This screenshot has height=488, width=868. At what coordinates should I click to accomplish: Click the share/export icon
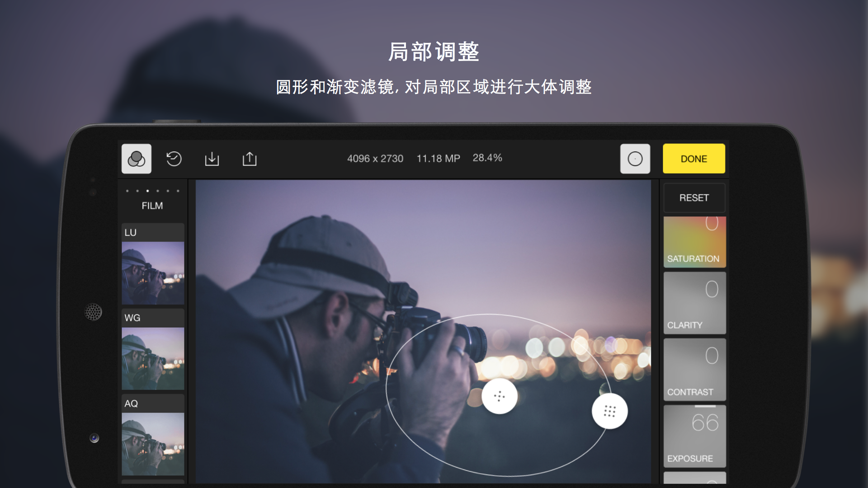coord(250,157)
